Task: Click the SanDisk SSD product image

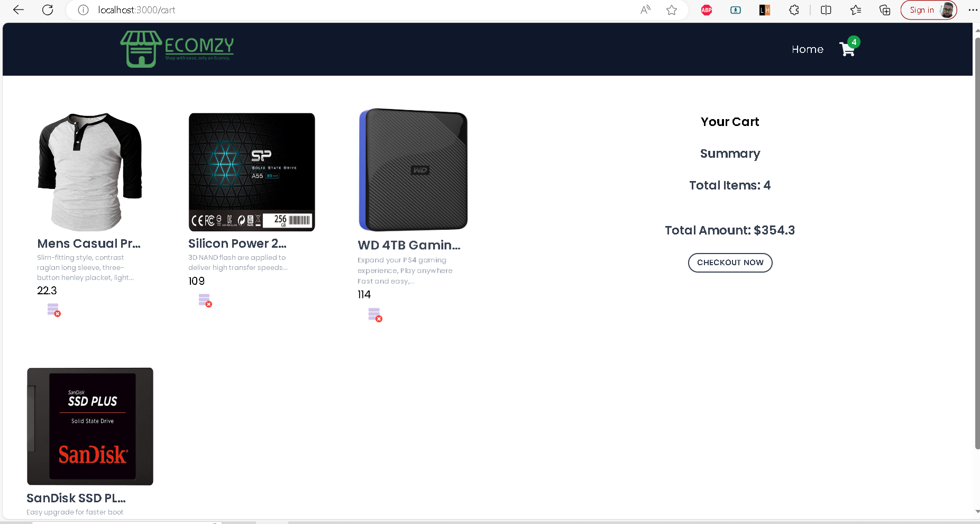Action: pos(89,426)
